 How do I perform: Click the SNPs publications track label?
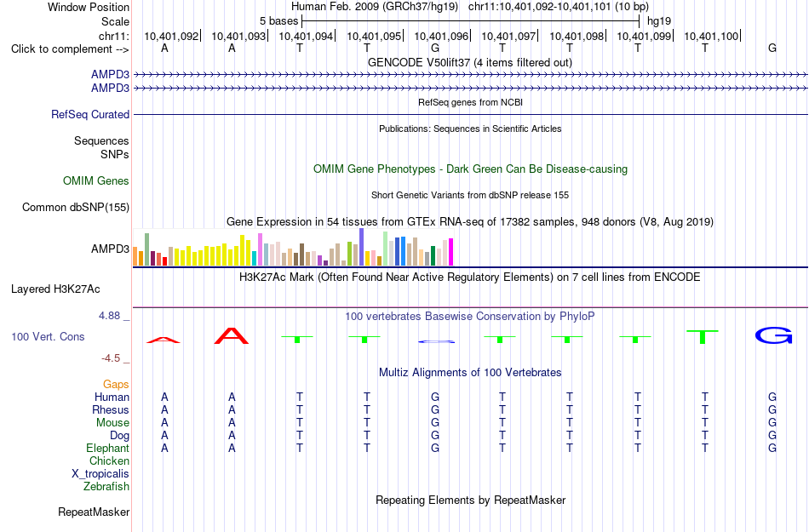tap(115, 154)
